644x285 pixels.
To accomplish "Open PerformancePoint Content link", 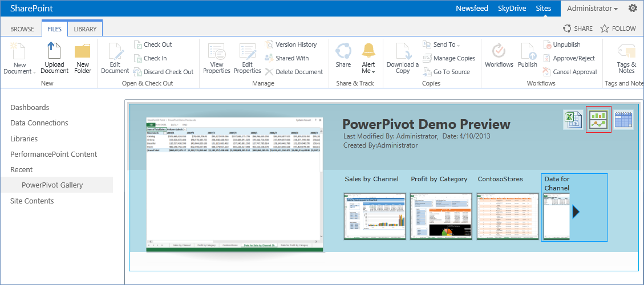I will point(54,154).
